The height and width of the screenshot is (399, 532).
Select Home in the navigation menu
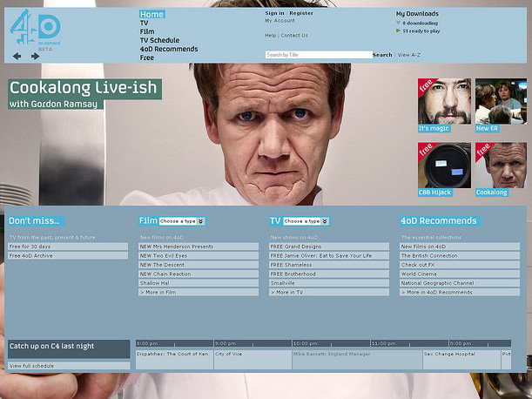click(152, 14)
